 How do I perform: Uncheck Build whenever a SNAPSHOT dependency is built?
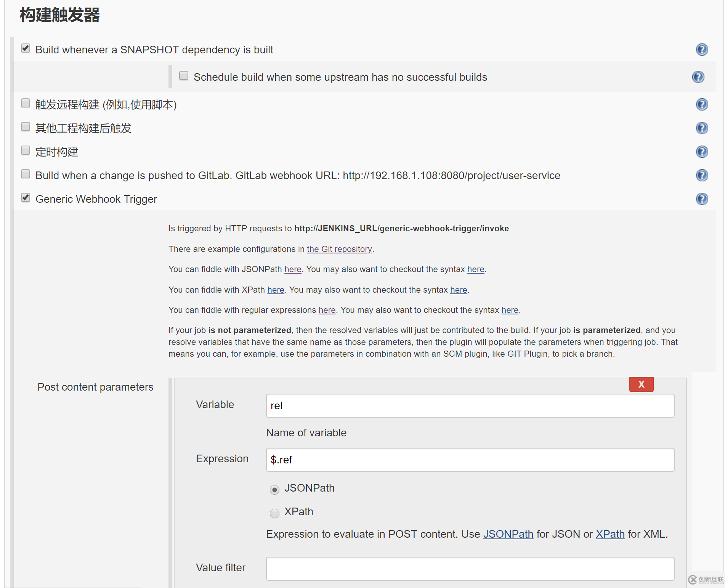coord(25,48)
